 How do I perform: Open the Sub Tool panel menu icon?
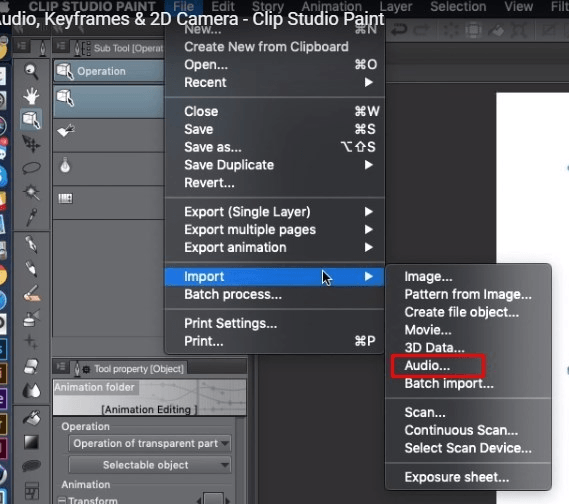61,47
